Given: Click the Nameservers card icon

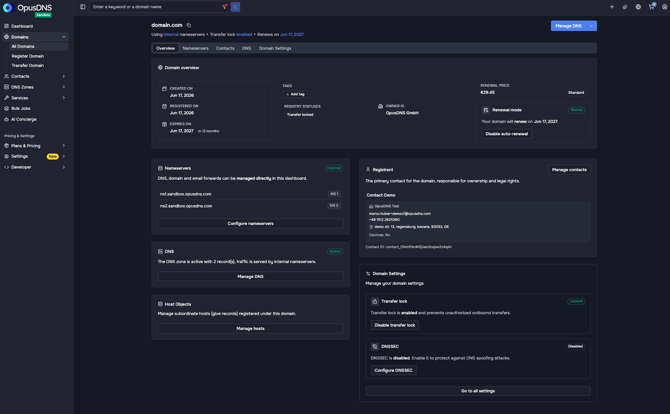Looking at the screenshot, I should point(160,168).
